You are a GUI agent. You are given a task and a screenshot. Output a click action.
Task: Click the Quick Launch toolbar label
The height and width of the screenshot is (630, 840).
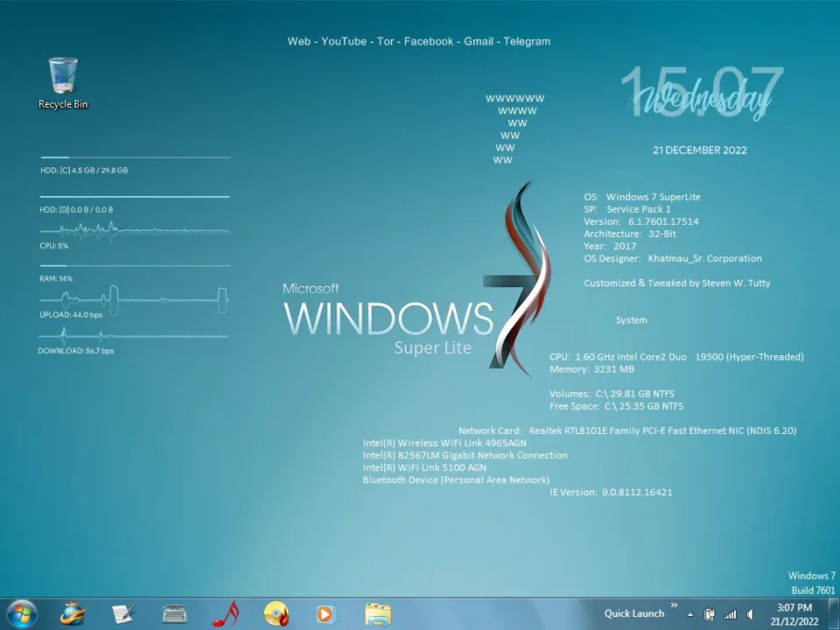point(634,614)
